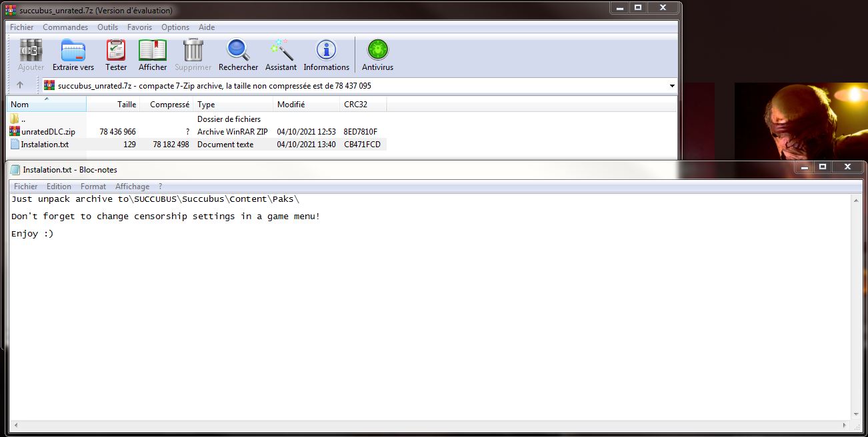The width and height of the screenshot is (868, 437).
Task: Close the Bloc-notes window
Action: 847,167
